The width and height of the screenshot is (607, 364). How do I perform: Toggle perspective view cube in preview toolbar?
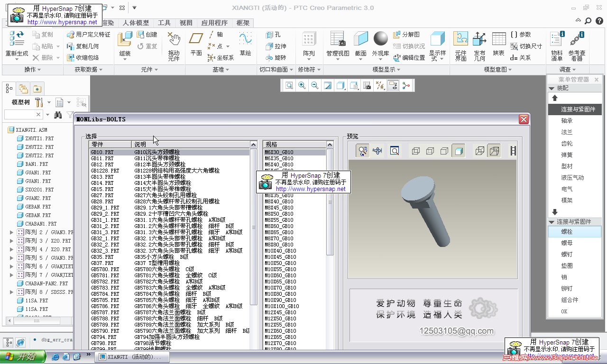tap(494, 151)
